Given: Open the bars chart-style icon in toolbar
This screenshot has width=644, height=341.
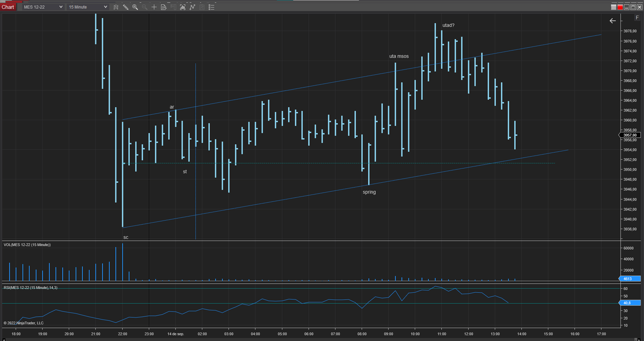Looking at the screenshot, I should [x=182, y=7].
